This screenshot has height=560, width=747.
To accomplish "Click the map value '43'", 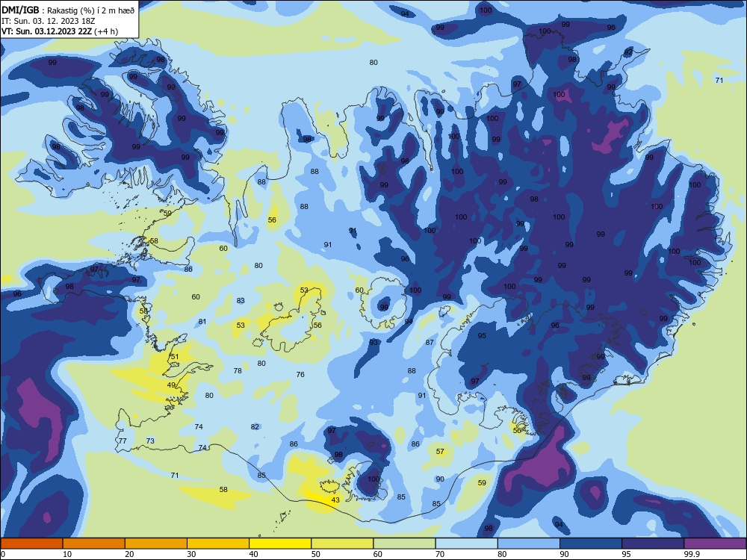I will 335,500.
